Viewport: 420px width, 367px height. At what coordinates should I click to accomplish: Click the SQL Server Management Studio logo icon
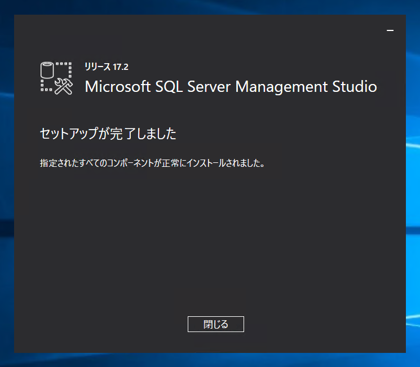tap(56, 78)
